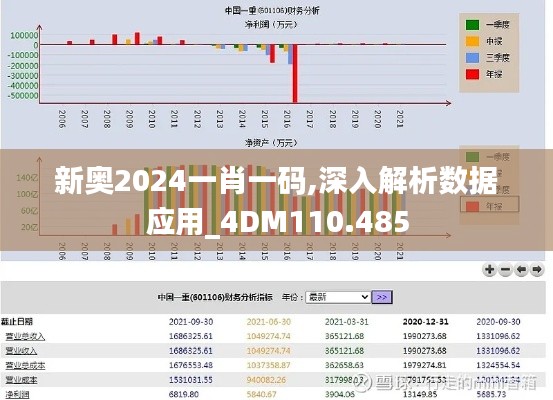Screen dimensions: 553x400
Task: Open the 营业总收入 link
Action: (x=25, y=336)
